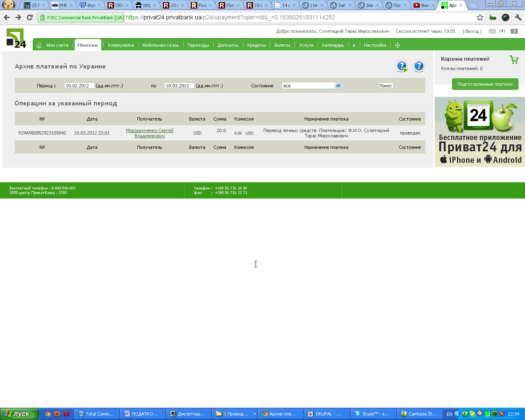Open the Состояние dropdown set to все
525x420 pixels.
click(312, 86)
